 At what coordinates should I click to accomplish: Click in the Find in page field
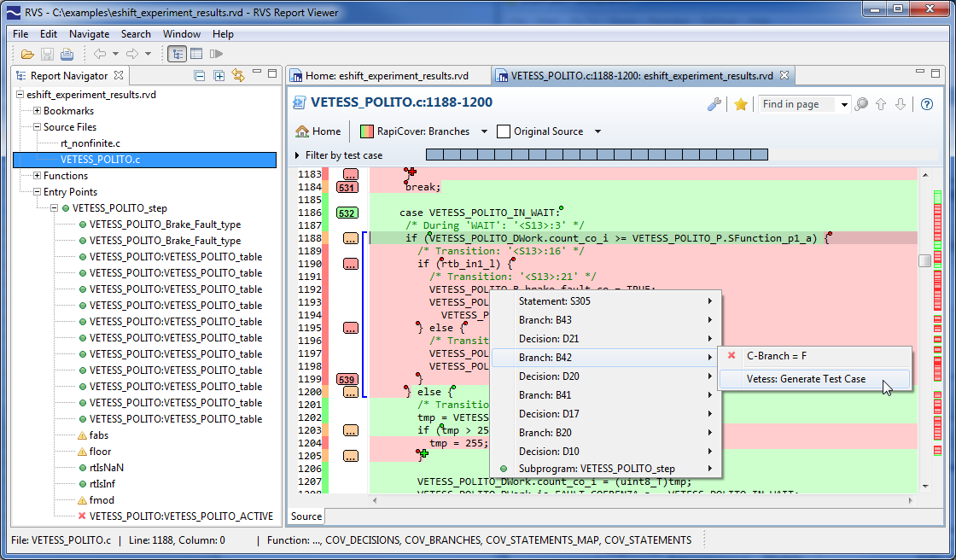pyautogui.click(x=797, y=104)
